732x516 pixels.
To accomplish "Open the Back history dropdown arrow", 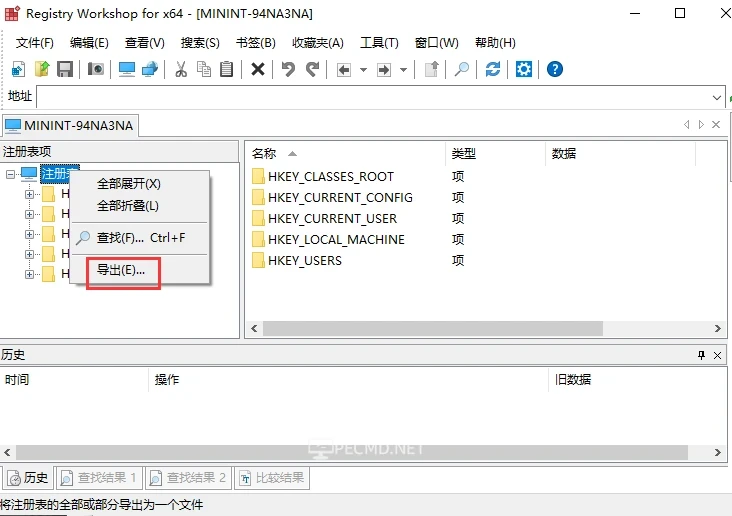I will 363,70.
